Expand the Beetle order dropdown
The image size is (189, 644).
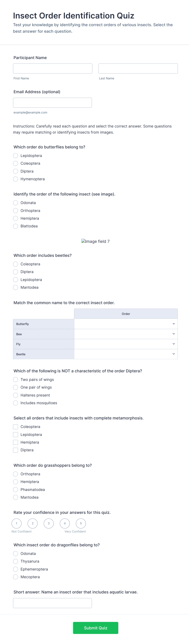[126, 354]
